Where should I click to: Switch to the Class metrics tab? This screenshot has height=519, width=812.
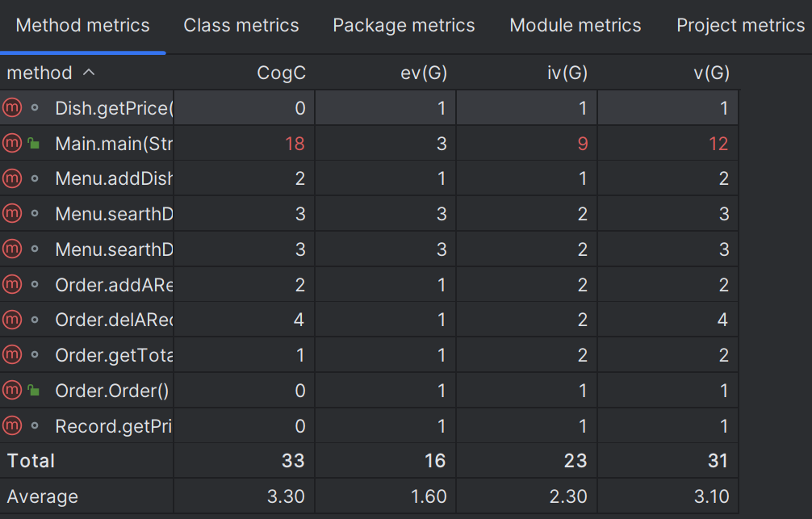241,26
